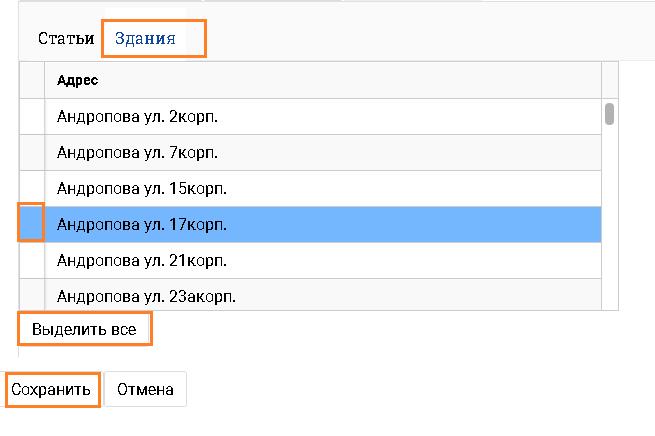Image resolution: width=655 pixels, height=436 pixels.
Task: Toggle selector cell for Андропова ул. 7корп.
Action: (32, 153)
